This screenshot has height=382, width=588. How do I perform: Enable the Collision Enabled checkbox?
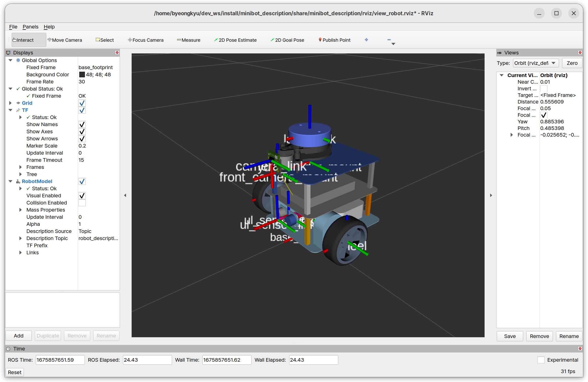[82, 203]
